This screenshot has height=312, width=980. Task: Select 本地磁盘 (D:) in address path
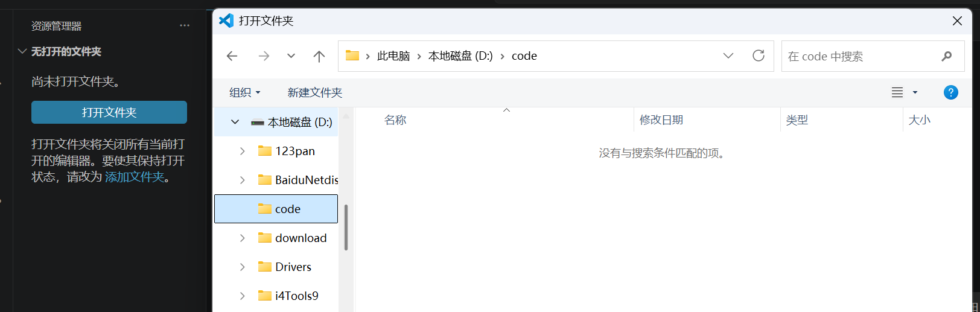460,56
